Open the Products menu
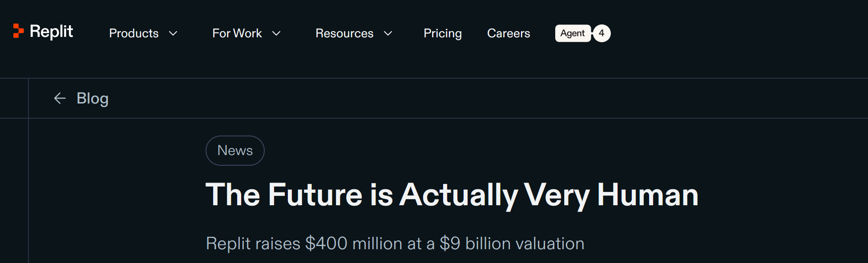 click(x=133, y=33)
